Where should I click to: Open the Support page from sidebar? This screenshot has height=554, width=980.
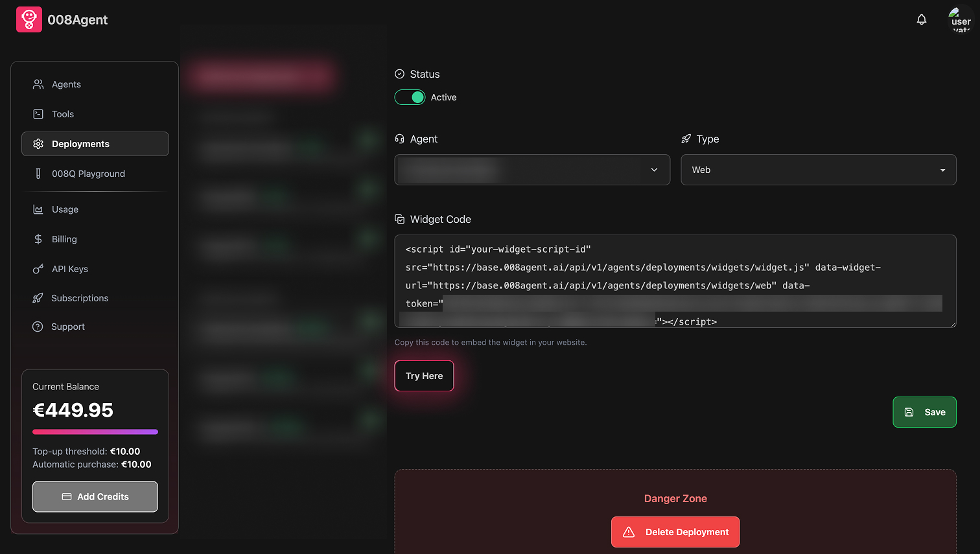[x=68, y=327]
